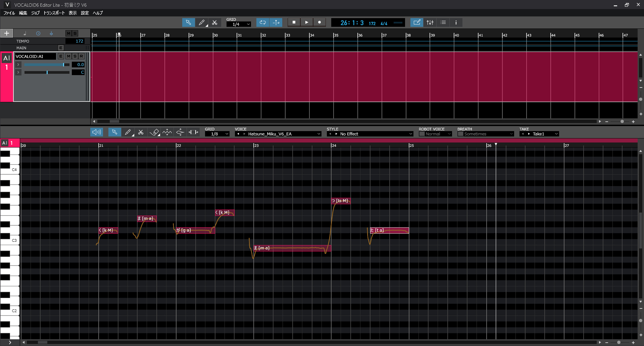The height and width of the screenshot is (346, 644).
Task: Expand the track volume row chevron
Action: click(18, 65)
